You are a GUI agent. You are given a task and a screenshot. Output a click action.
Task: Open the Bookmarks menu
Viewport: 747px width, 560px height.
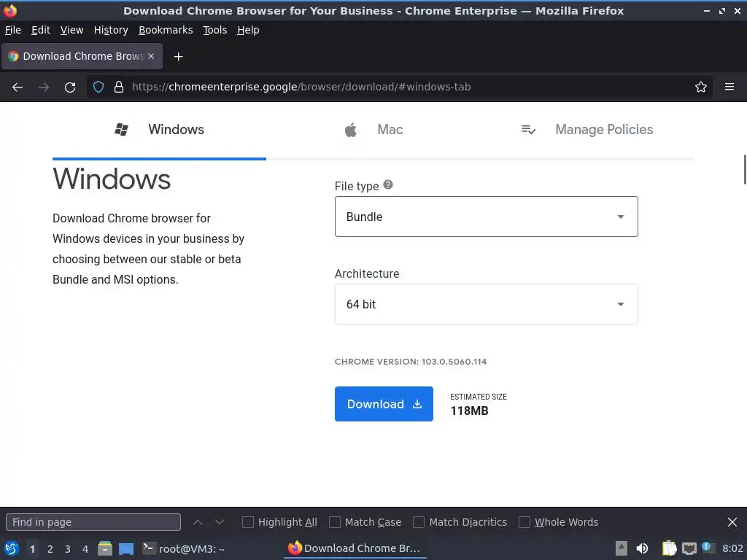coord(166,30)
